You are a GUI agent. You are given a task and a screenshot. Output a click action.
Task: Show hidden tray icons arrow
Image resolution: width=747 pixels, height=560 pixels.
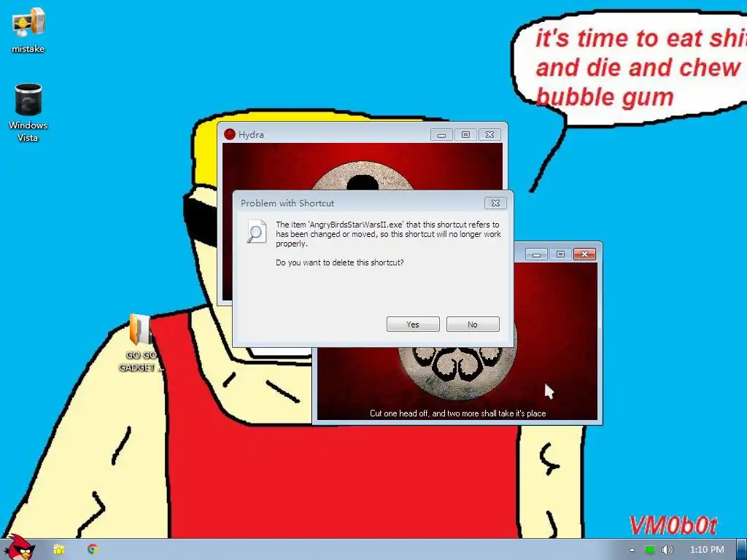coord(632,550)
